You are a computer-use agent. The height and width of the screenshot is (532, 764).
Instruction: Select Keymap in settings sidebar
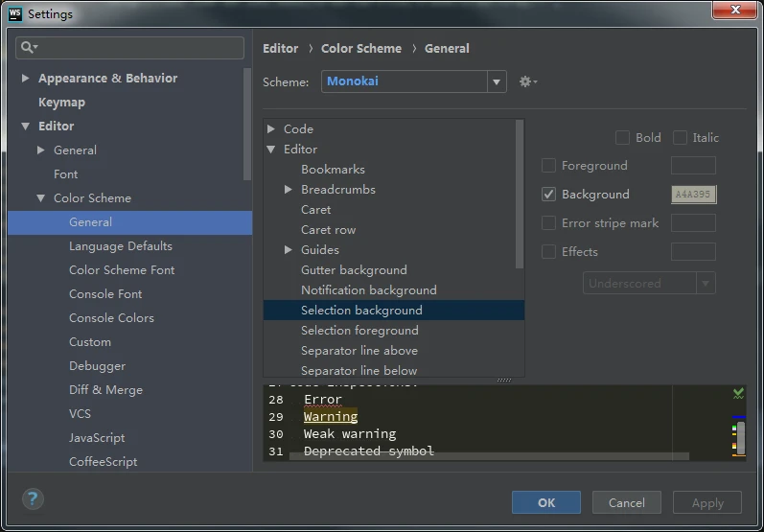[x=61, y=103]
